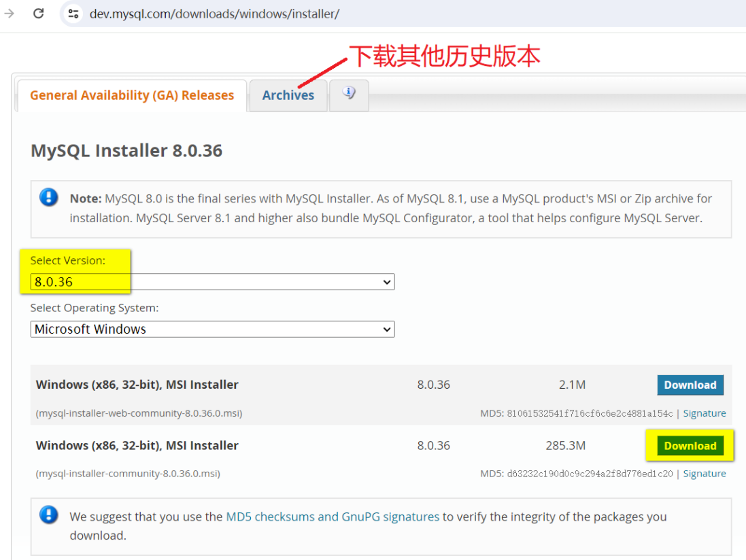Open Signature link for web-community installer
746x560 pixels.
[x=705, y=413]
